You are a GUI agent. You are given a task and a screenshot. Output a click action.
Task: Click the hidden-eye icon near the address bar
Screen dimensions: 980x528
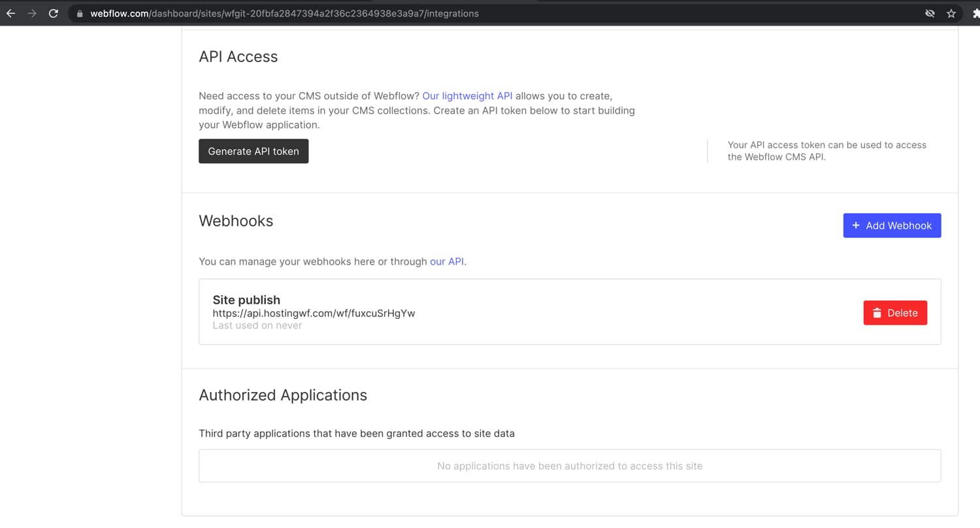[930, 13]
